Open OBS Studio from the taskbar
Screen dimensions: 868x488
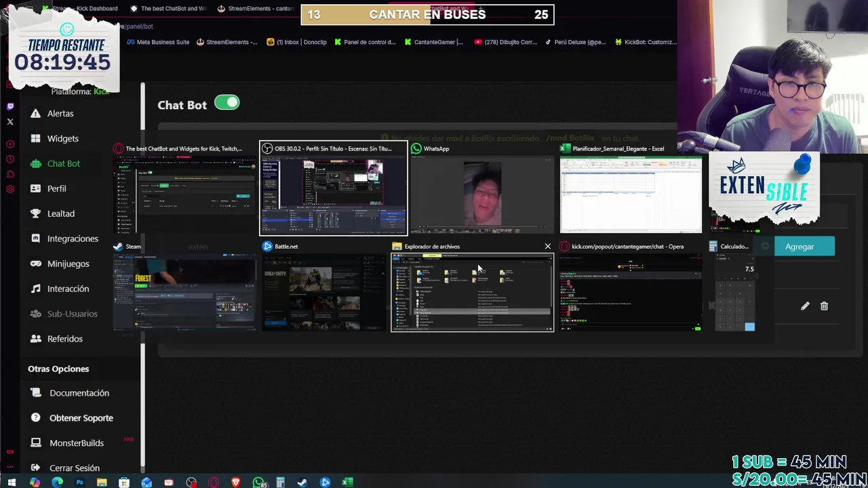pos(191,483)
